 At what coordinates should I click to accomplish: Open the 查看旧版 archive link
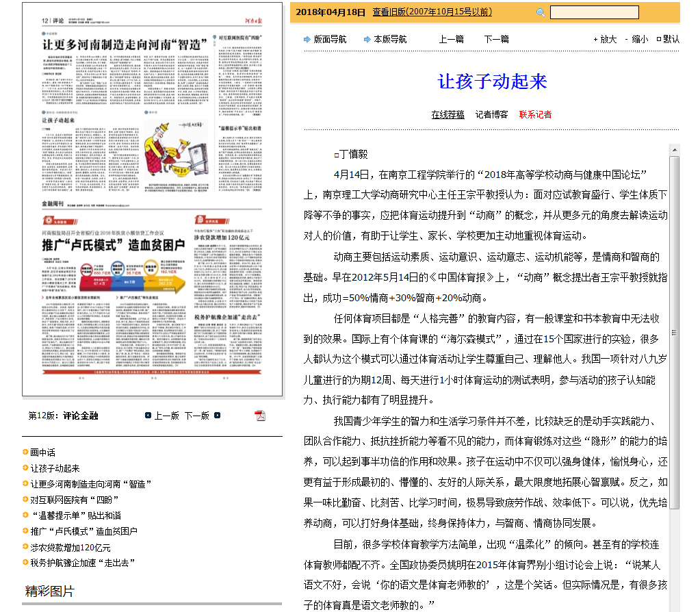click(x=432, y=12)
